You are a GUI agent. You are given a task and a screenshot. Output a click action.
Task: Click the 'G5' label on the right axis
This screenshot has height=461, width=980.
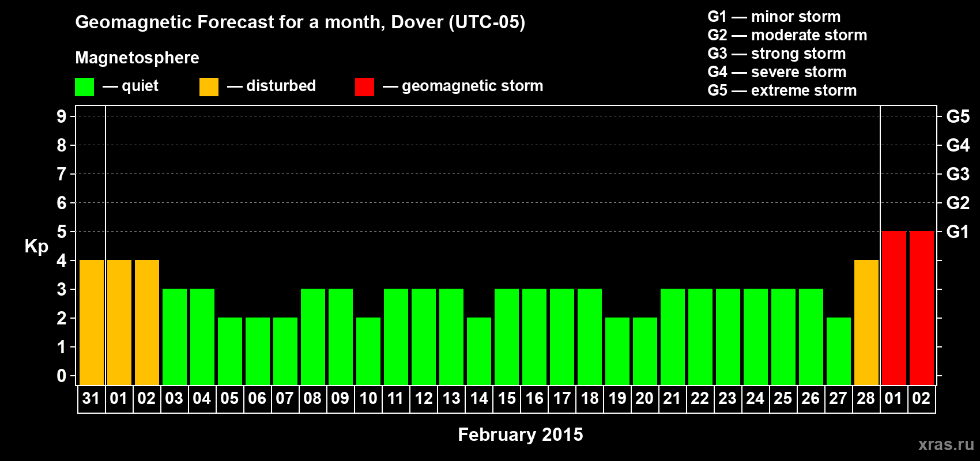pos(958,116)
